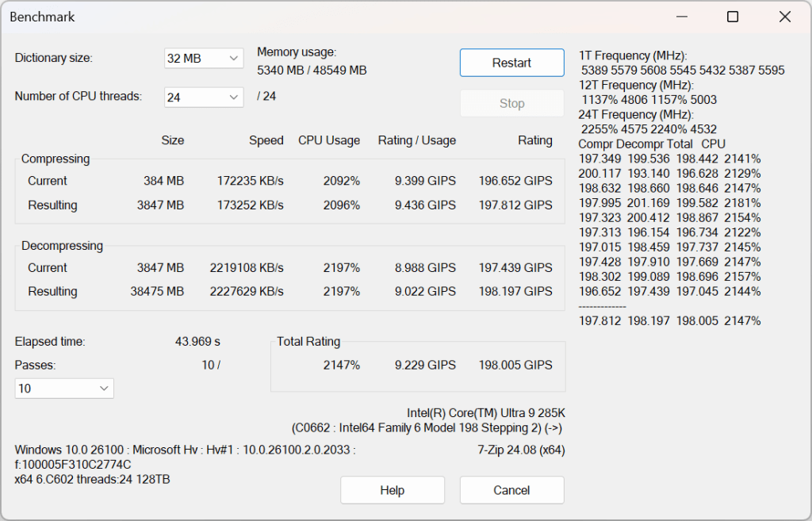
Task: Open the Passes dropdown
Action: tap(103, 389)
